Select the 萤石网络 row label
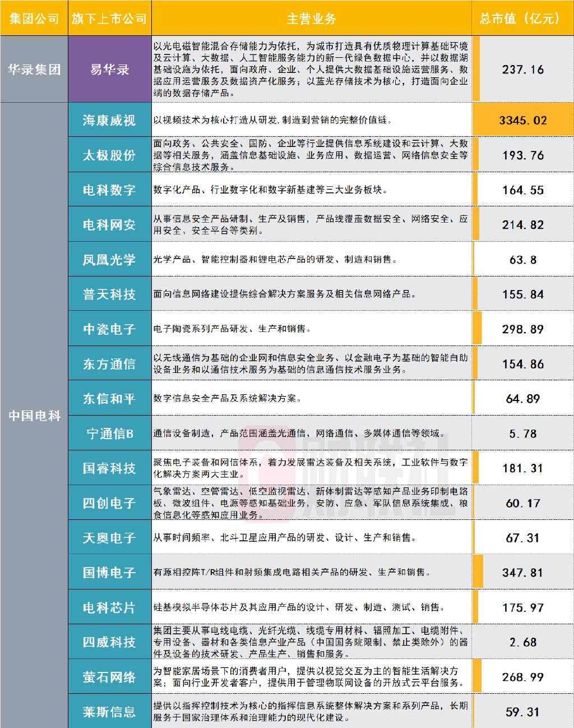574x728 pixels. coord(109,677)
